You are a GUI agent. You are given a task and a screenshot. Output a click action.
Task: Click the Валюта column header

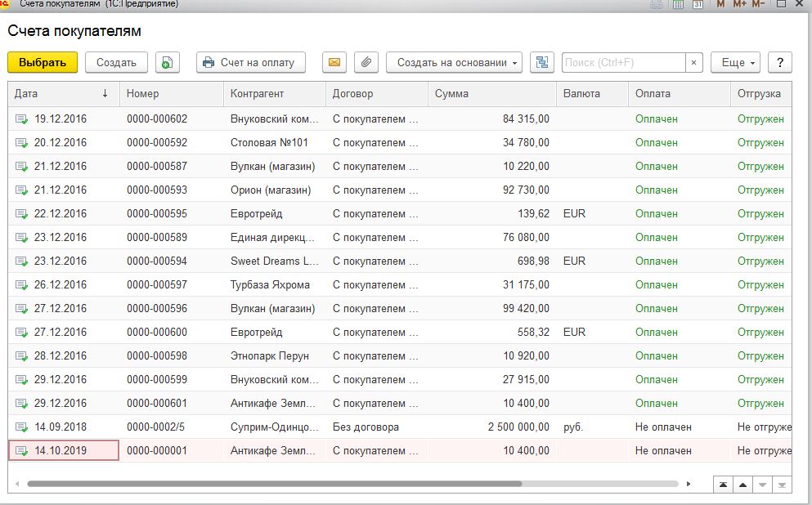pyautogui.click(x=593, y=94)
